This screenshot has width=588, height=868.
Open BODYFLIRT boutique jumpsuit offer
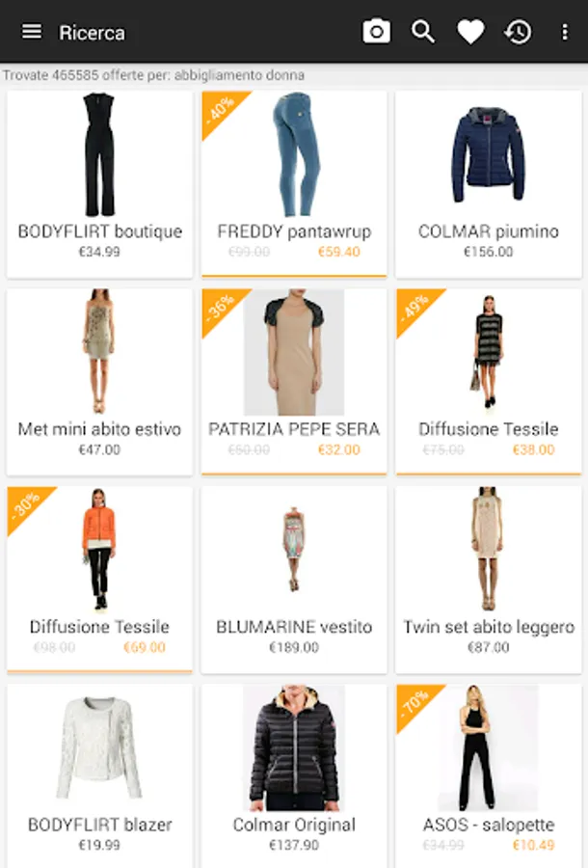(x=99, y=184)
